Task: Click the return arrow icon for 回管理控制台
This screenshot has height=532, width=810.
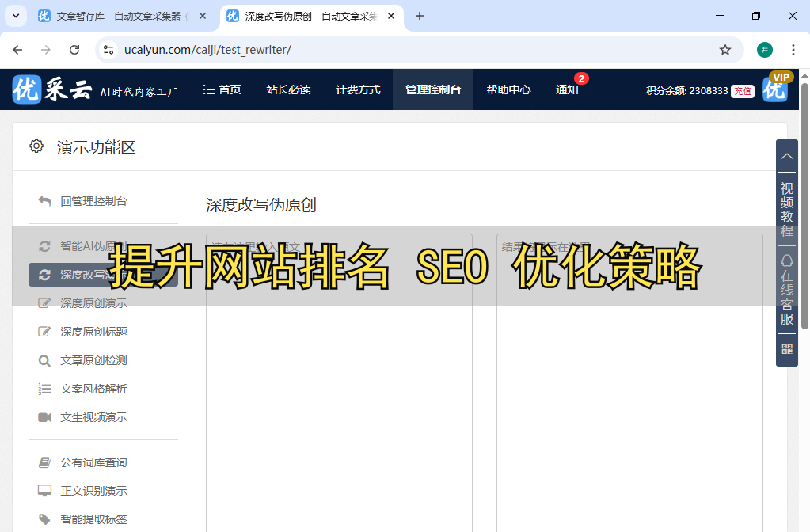Action: pyautogui.click(x=45, y=201)
